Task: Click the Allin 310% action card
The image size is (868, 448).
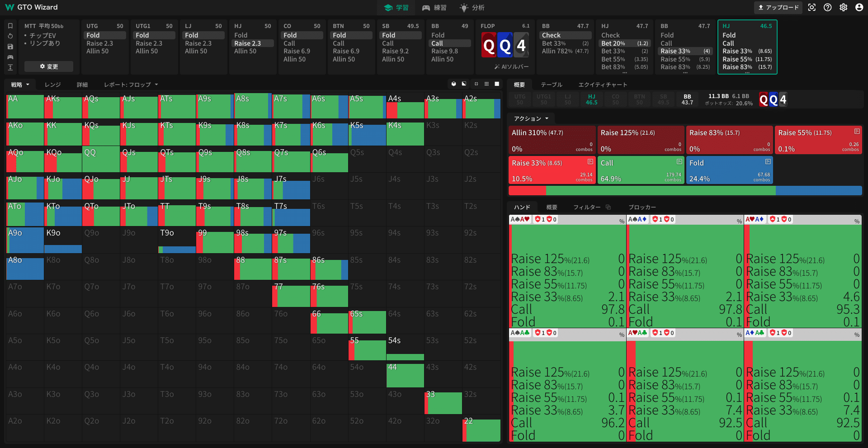Action: 552,140
